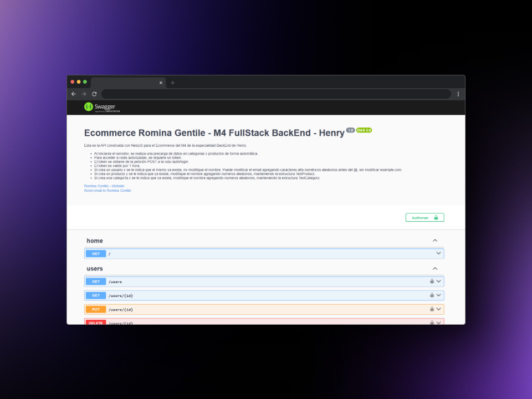532x399 pixels.
Task: Collapse the home section
Action: tap(435, 241)
